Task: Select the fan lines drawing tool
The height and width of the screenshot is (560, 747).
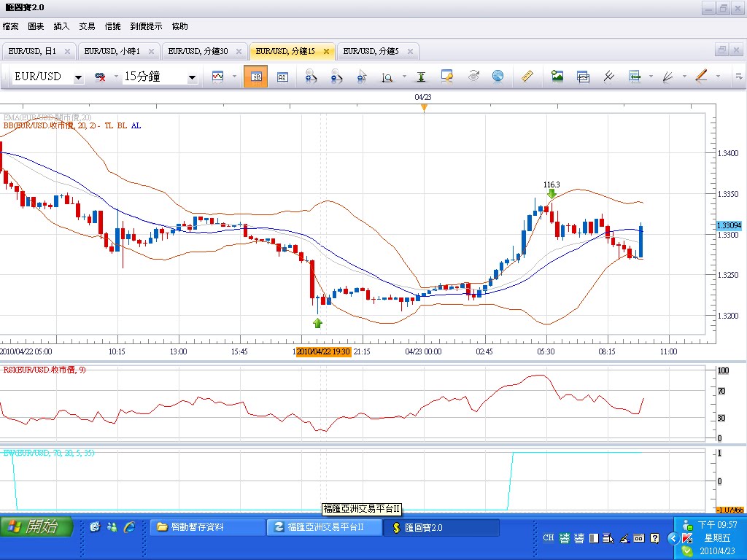Action: 668,76
